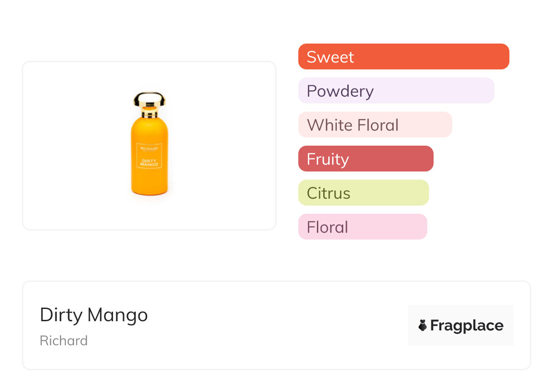Click the letter S in Sweet
This screenshot has height=392, width=553.
pos(312,57)
